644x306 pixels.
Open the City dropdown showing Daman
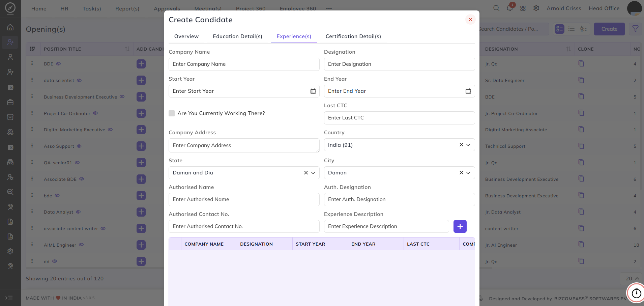[x=399, y=173]
